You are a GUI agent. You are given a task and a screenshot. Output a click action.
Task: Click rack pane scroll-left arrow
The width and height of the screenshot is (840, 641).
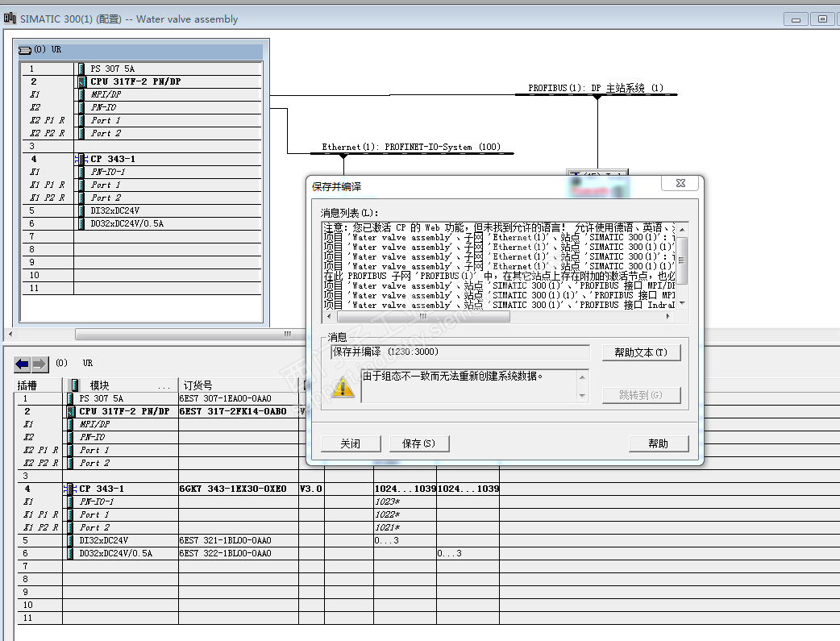pos(10,334)
